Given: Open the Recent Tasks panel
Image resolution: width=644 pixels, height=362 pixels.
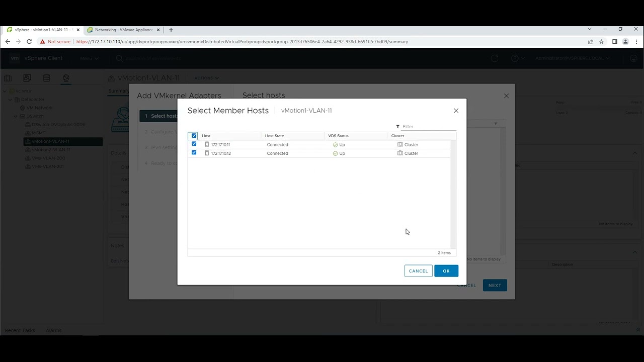Looking at the screenshot, I should click(x=20, y=330).
